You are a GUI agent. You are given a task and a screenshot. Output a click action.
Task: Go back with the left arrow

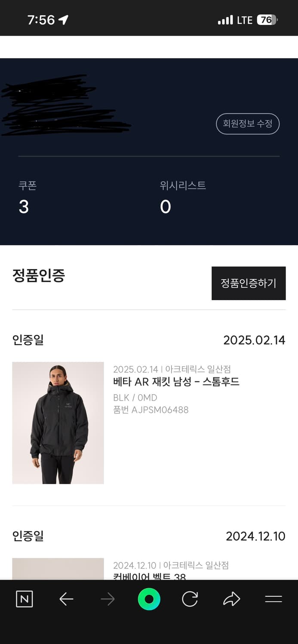click(x=66, y=599)
